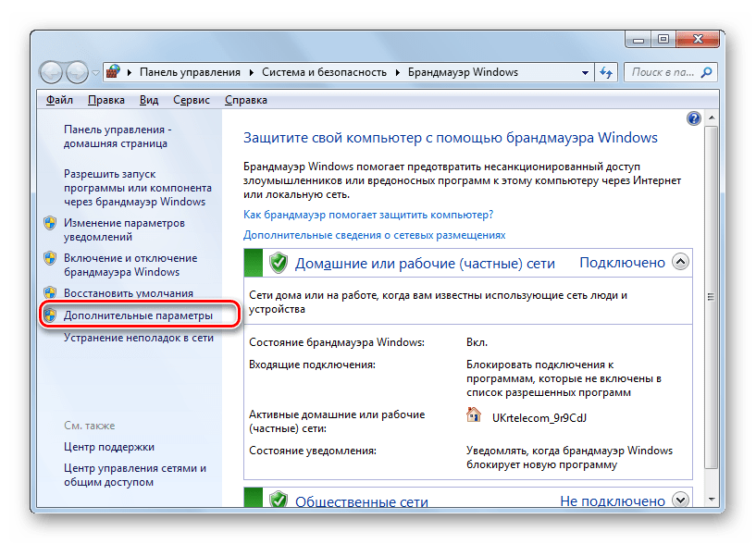Click Домашние или рабочие (частные) сети heading
This screenshot has width=756, height=544.
click(425, 264)
